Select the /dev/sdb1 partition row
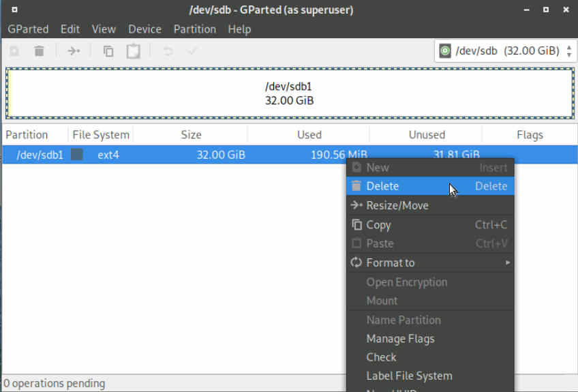This screenshot has width=578, height=392. 290,155
